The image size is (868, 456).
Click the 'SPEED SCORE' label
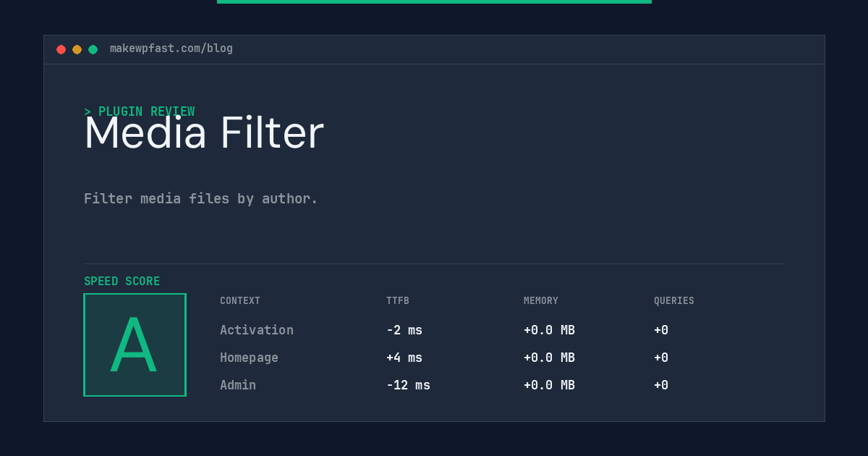click(122, 282)
